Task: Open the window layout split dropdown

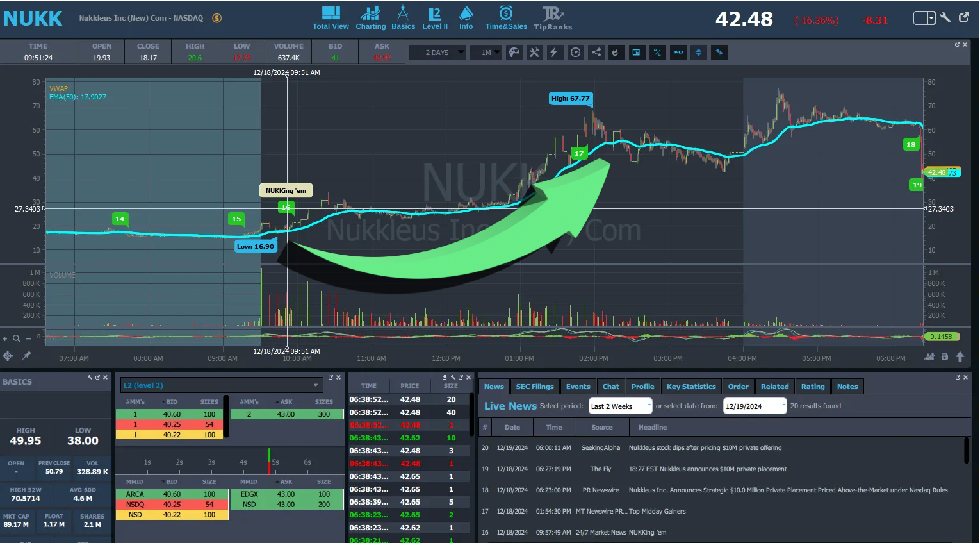Action: (924, 18)
